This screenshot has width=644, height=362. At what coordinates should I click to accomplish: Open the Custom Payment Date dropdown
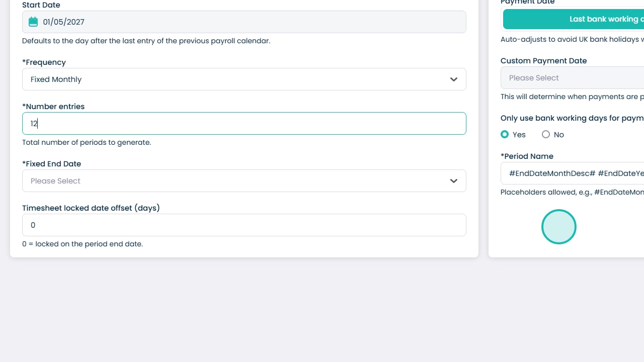click(x=573, y=78)
